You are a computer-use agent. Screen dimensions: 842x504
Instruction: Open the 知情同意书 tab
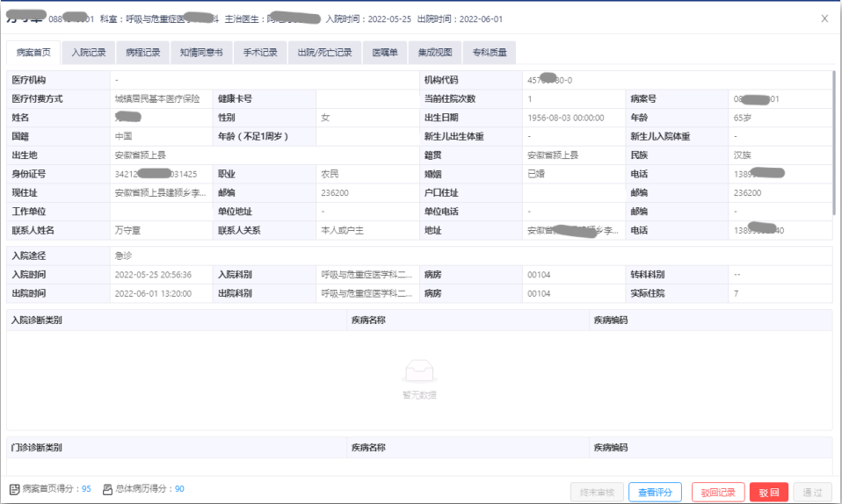(x=201, y=53)
